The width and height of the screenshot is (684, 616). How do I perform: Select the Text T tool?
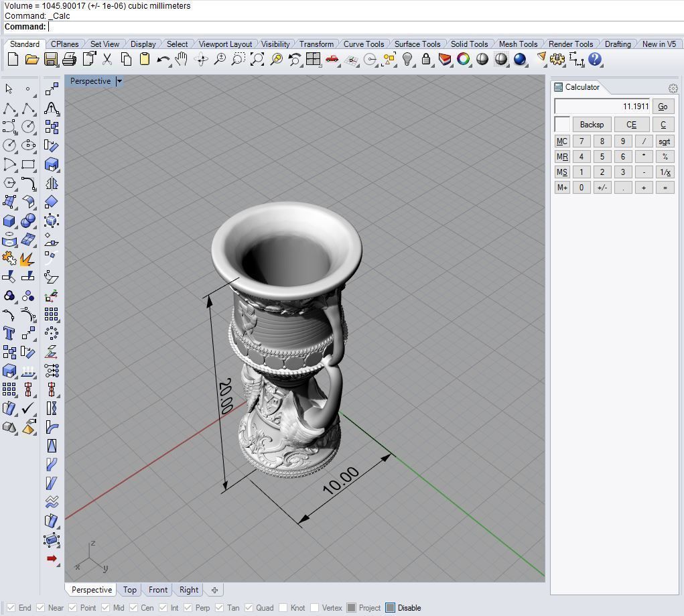(x=9, y=333)
